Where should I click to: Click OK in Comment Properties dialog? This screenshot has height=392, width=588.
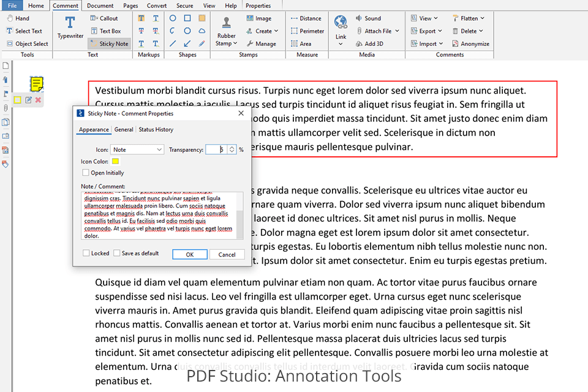click(x=190, y=254)
